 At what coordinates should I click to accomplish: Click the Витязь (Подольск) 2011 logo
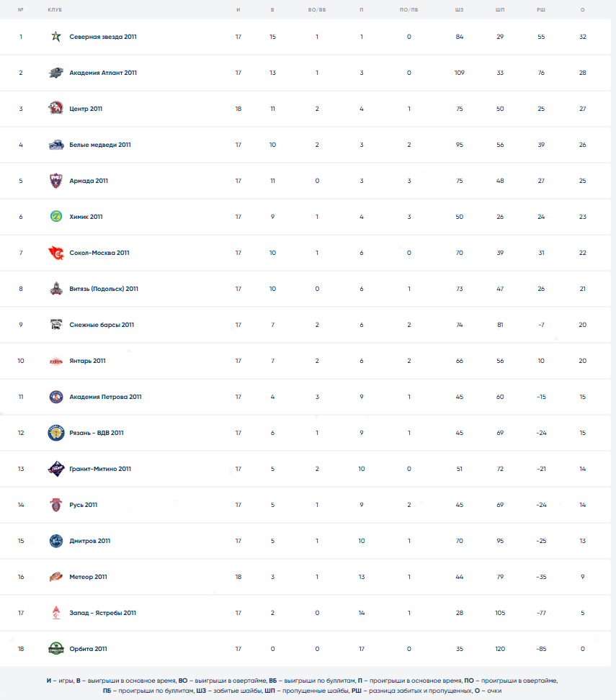coord(56,289)
